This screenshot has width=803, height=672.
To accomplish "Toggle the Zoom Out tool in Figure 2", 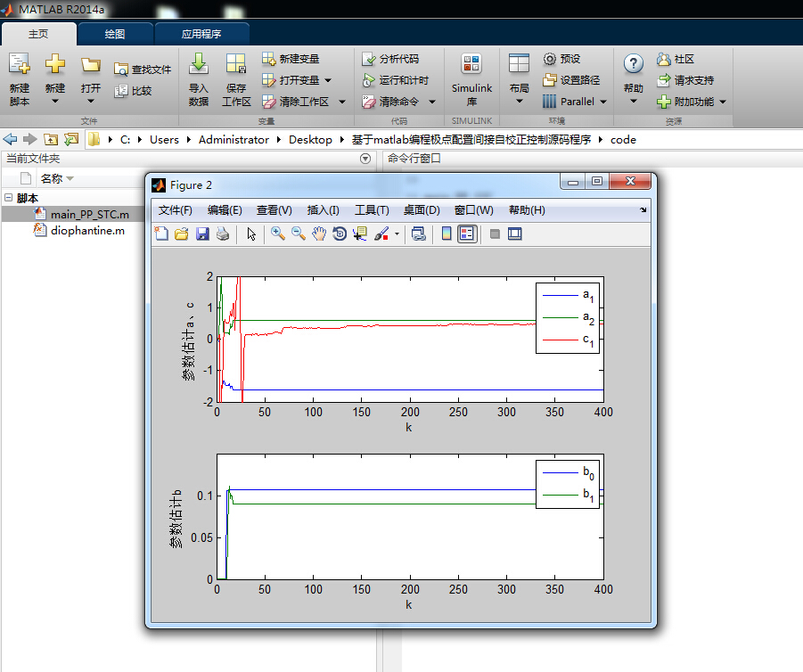I will click(x=298, y=234).
